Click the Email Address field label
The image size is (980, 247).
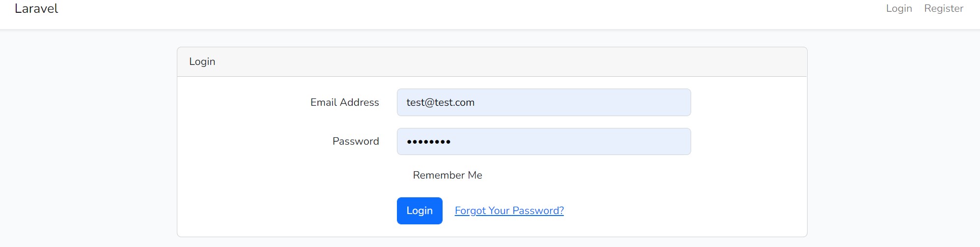[x=344, y=102]
